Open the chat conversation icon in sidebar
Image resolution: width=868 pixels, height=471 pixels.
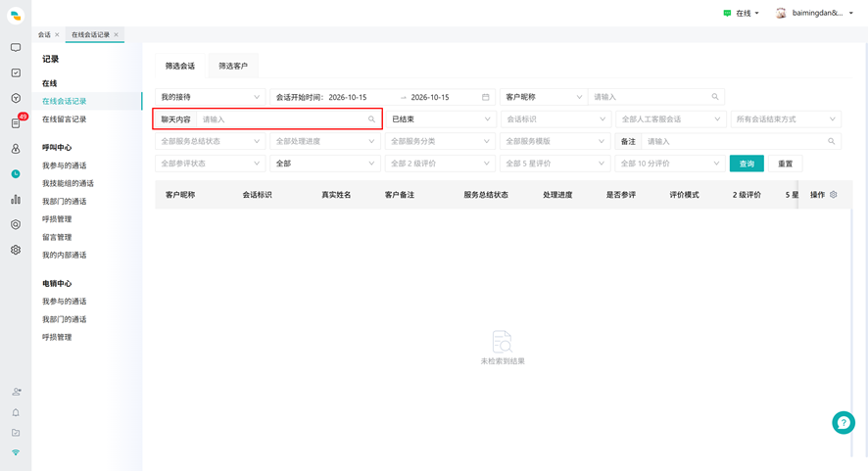pyautogui.click(x=16, y=48)
